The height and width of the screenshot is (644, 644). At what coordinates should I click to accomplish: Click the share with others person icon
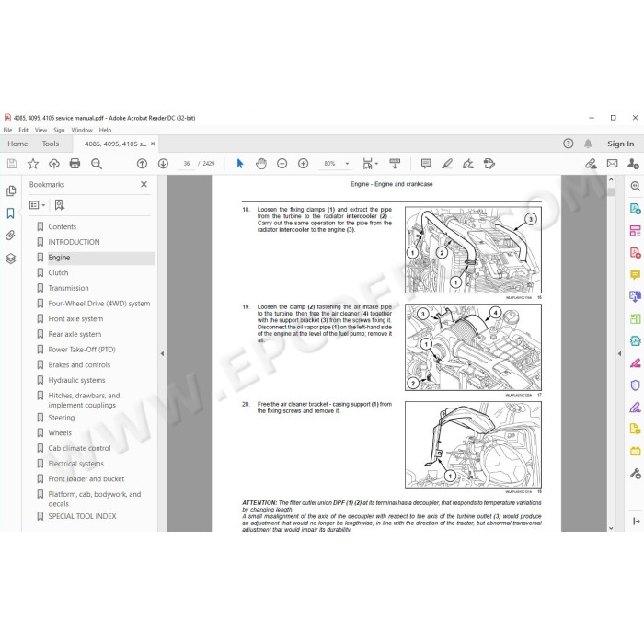click(633, 164)
